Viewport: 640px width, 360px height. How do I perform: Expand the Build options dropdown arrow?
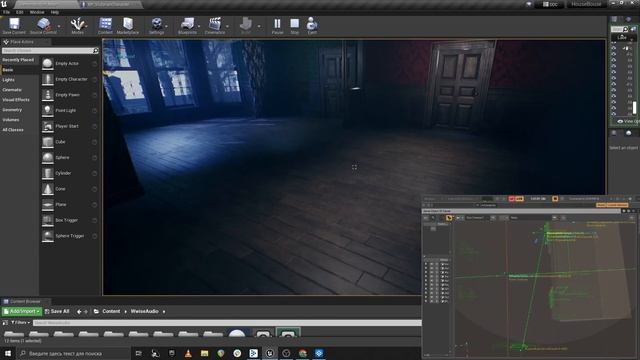(259, 26)
